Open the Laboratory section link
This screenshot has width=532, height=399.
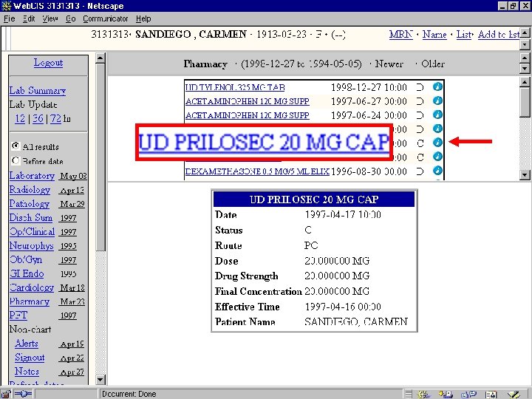pyautogui.click(x=32, y=176)
